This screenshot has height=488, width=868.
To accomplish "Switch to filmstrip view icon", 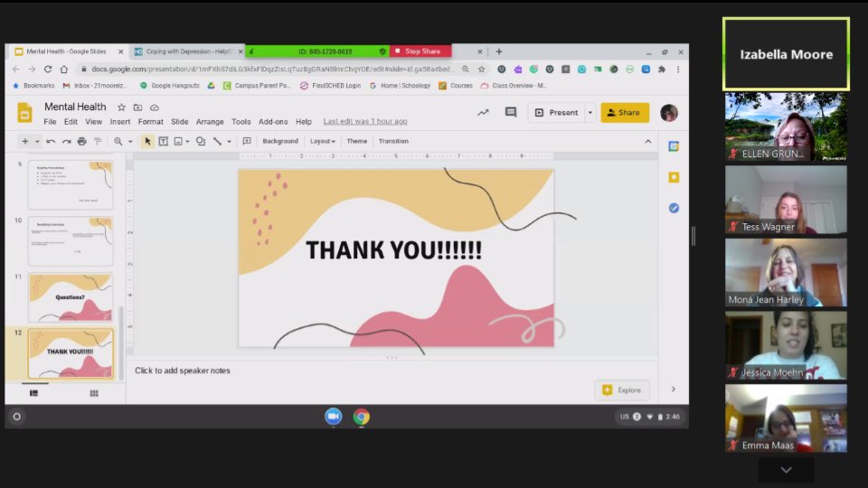I will [33, 393].
